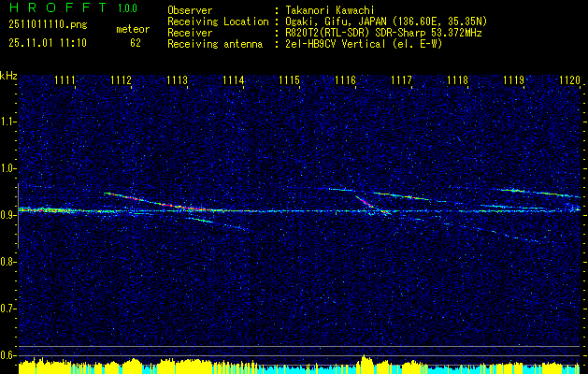Screen dimensions: 588x374
Task: Click the 1120 time marker
Action: pyautogui.click(x=569, y=80)
